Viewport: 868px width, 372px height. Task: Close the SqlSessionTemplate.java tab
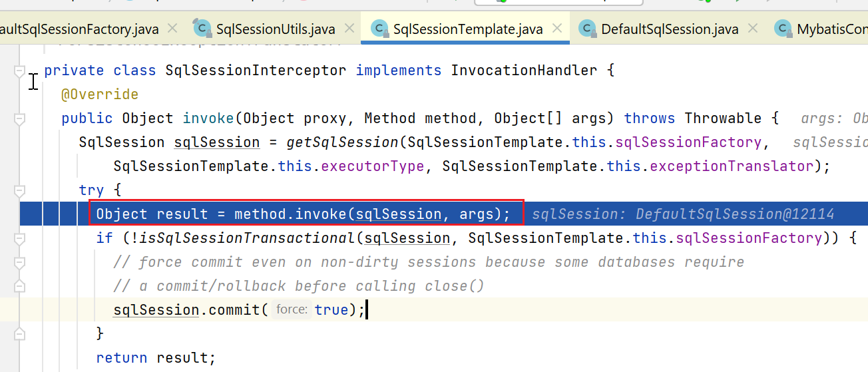[x=558, y=29]
